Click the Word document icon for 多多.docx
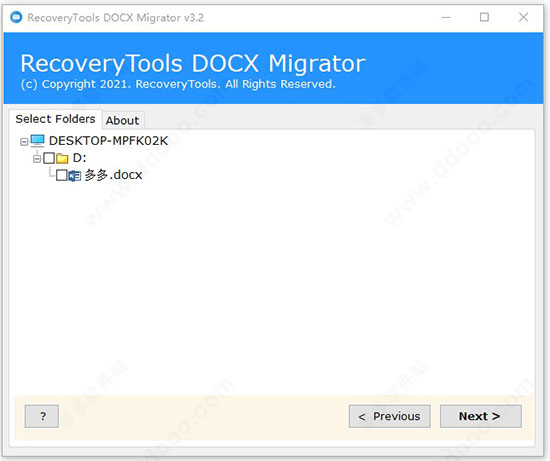The height and width of the screenshot is (461, 550). [75, 175]
